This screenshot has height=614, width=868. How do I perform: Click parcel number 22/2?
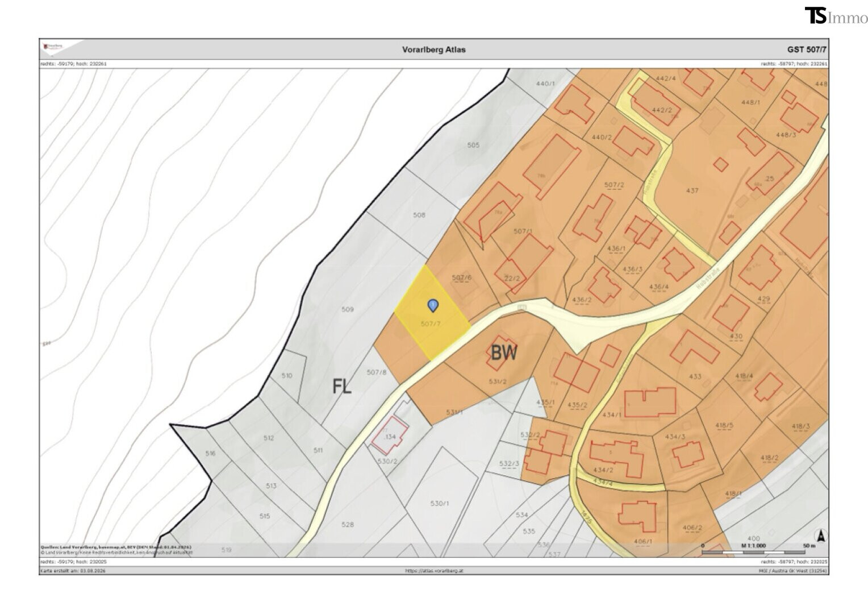click(512, 279)
